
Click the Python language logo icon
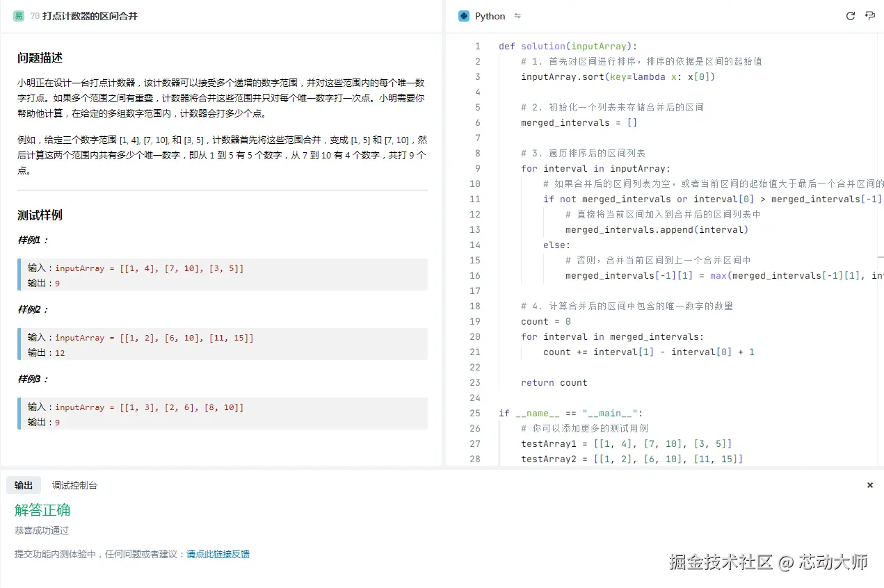[464, 16]
